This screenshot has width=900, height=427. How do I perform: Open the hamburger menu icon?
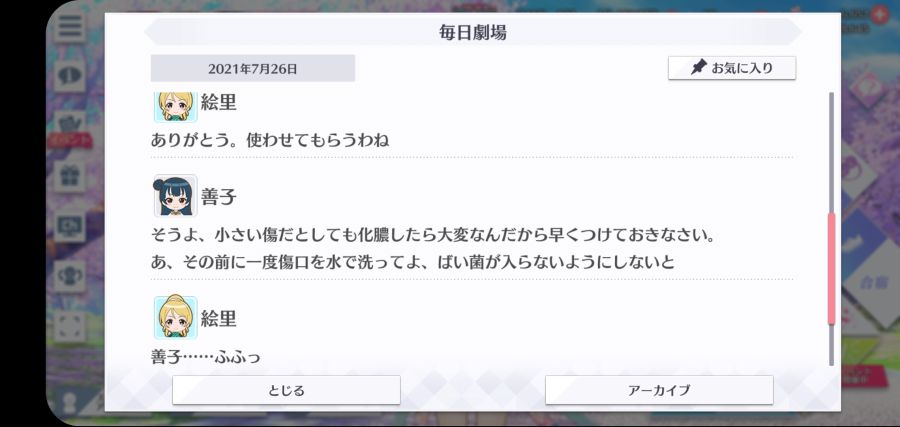70,26
